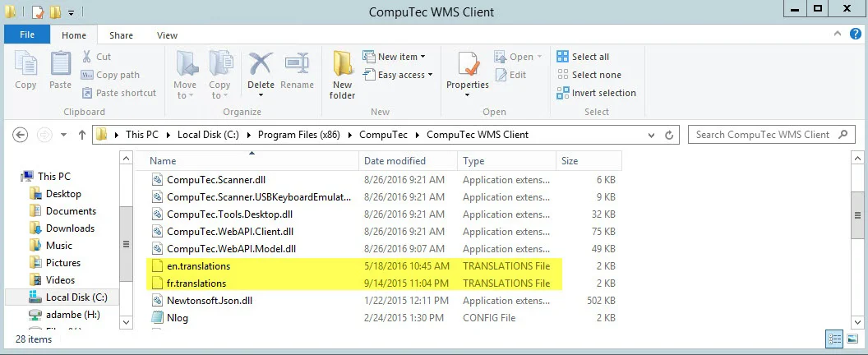Open Downloads in navigation pane
The width and height of the screenshot is (868, 355).
(x=70, y=228)
